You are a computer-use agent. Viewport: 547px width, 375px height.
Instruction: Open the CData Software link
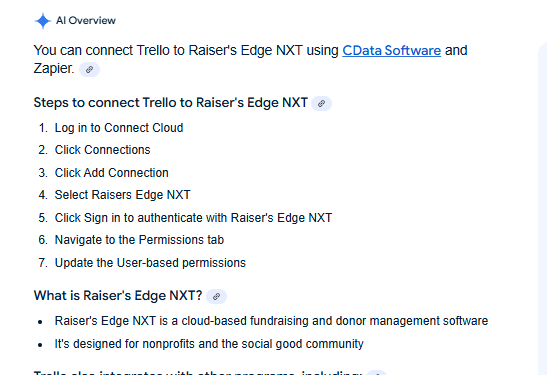[391, 51]
